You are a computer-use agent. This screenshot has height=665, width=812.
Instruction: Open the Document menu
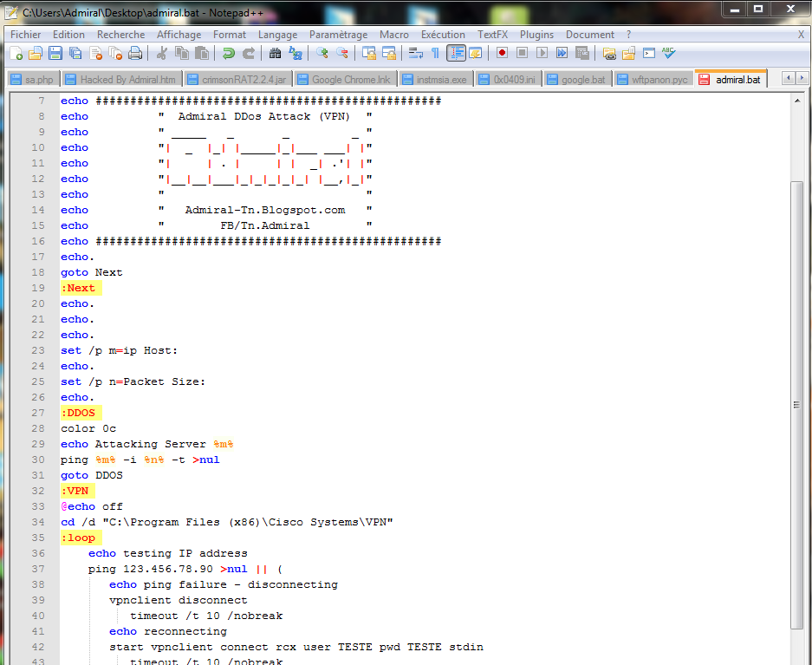(x=590, y=35)
